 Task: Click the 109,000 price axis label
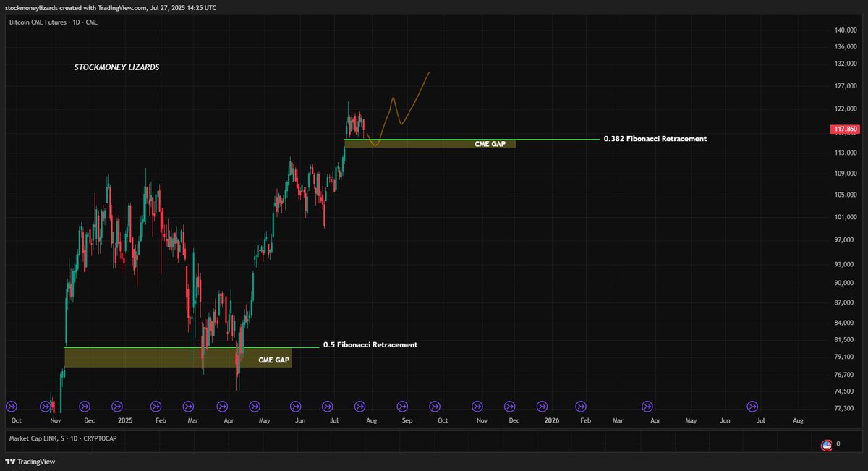coord(844,174)
